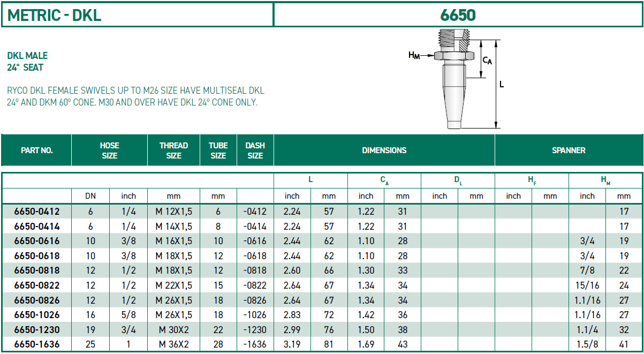Click L inch value 2.99
The image size is (644, 354).
click(x=292, y=329)
